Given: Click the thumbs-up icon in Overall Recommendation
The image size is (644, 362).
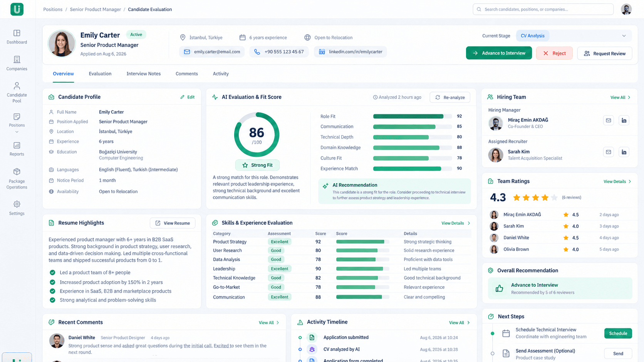Looking at the screenshot, I should tap(500, 289).
